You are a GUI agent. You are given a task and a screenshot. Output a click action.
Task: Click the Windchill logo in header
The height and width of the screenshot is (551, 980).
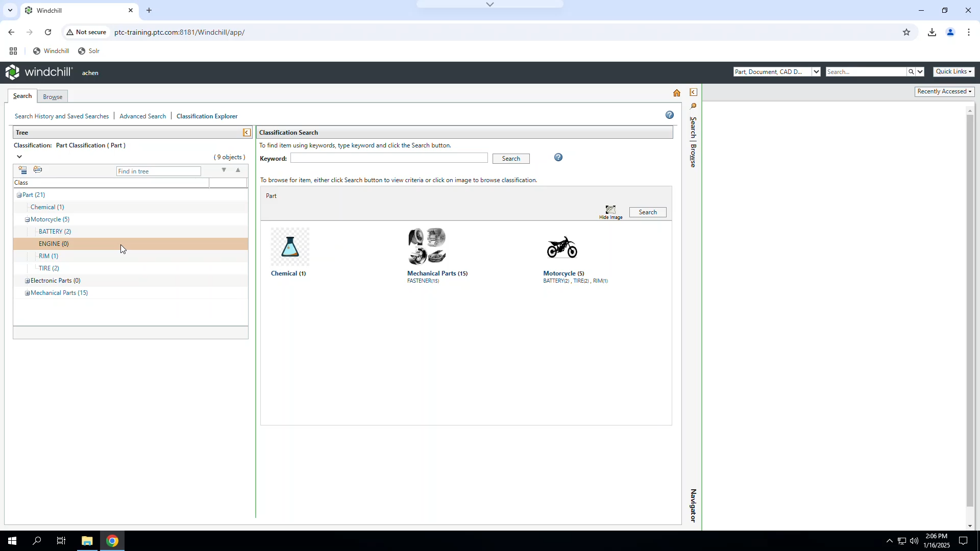coord(39,72)
